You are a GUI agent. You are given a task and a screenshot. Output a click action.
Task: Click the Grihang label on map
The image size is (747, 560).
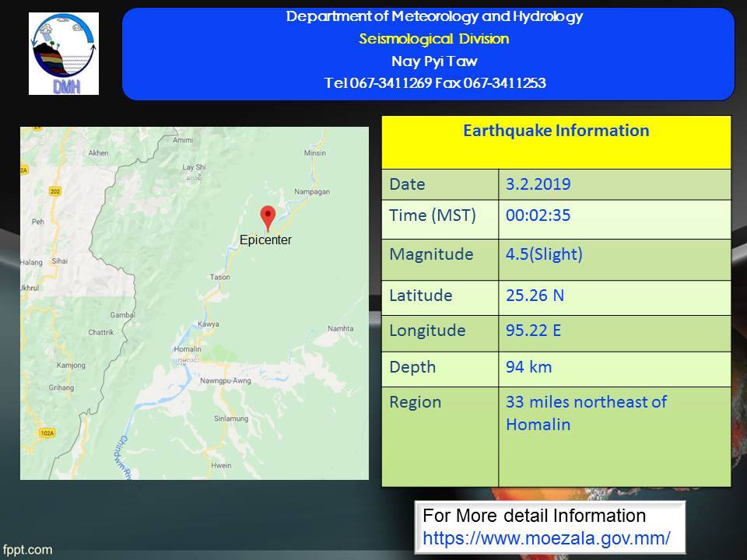[x=61, y=387]
